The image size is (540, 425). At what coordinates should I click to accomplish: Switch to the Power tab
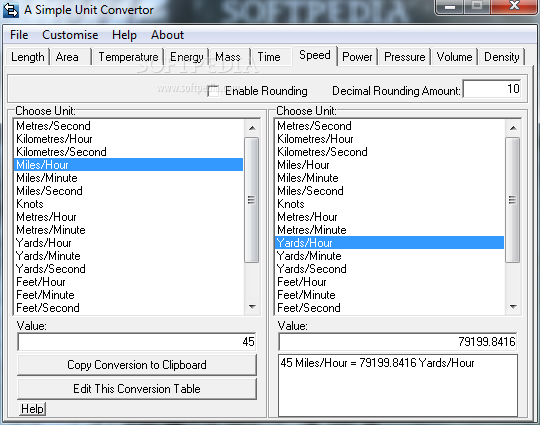tap(357, 57)
